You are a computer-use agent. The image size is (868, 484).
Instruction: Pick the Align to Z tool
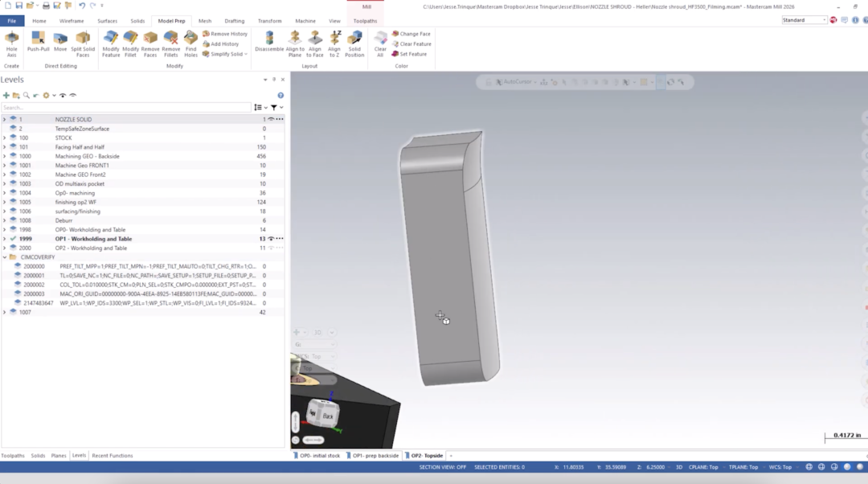334,43
